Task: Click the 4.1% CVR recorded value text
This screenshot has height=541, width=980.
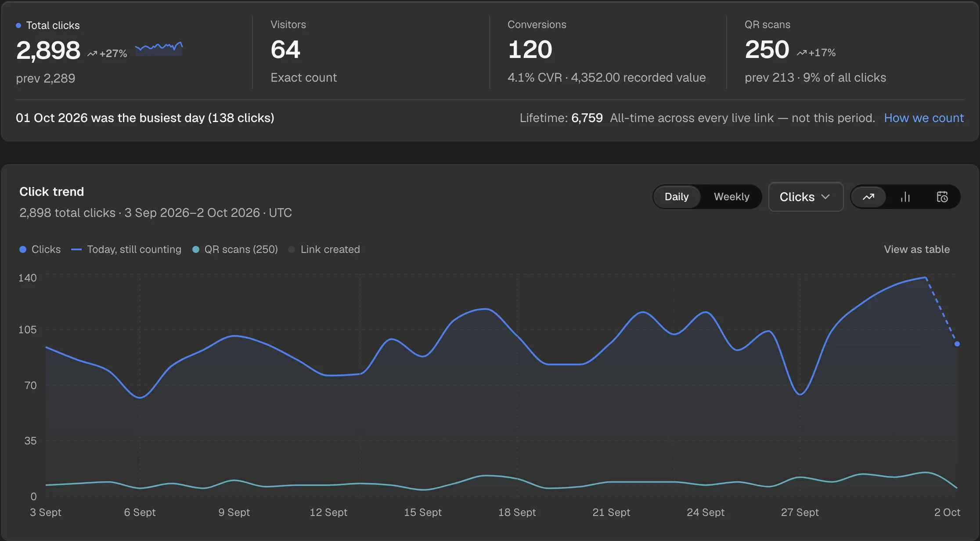Action: [607, 78]
